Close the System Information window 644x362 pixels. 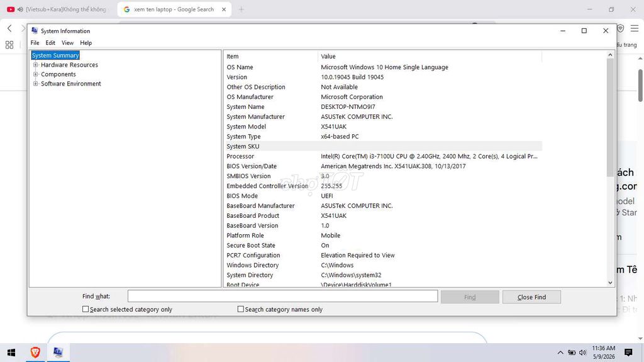[x=606, y=31]
